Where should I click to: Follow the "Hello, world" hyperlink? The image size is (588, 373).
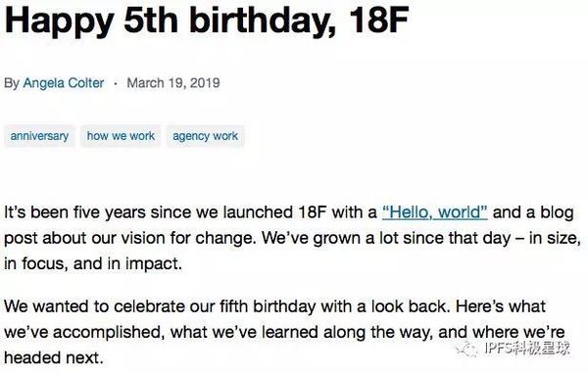[434, 212]
